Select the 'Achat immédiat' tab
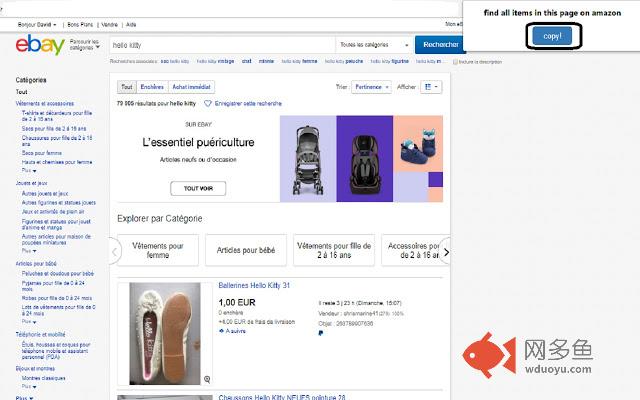The width and height of the screenshot is (640, 400). tap(190, 87)
